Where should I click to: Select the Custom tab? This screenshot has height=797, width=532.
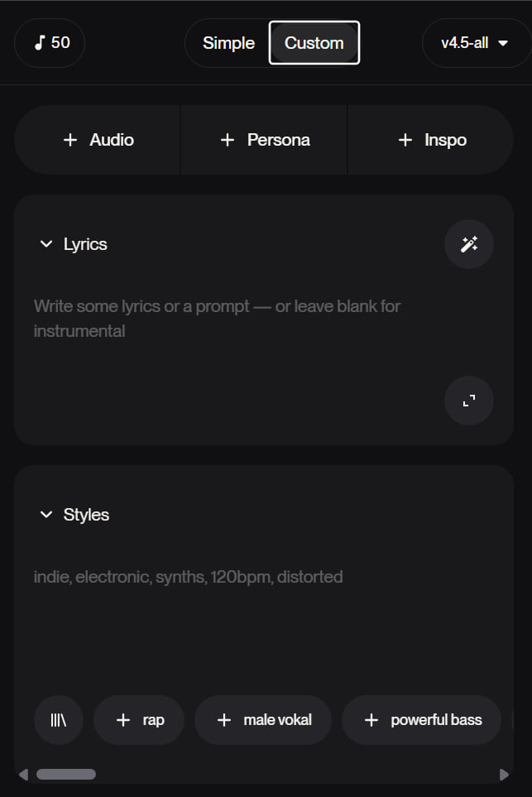314,42
